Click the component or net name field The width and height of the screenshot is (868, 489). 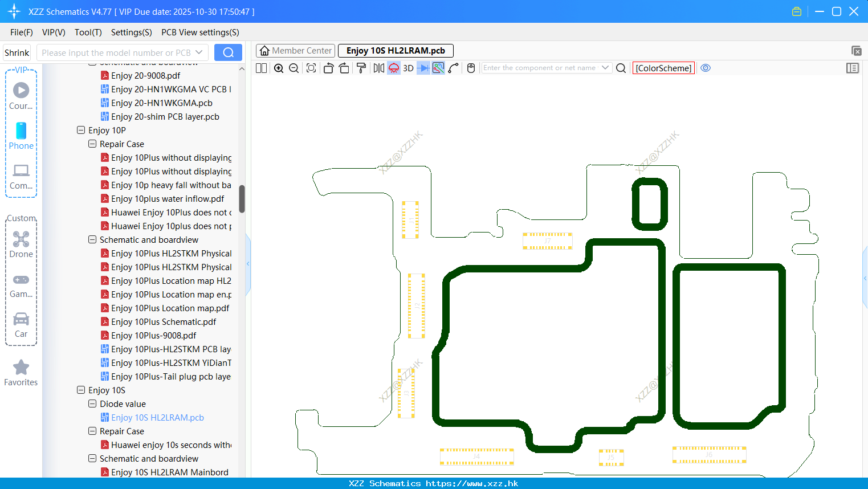pyautogui.click(x=541, y=68)
